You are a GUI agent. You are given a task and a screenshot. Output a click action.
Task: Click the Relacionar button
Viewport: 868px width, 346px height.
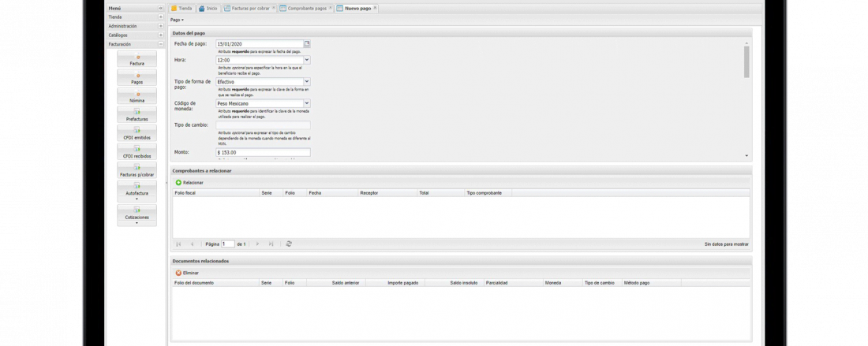(x=189, y=183)
